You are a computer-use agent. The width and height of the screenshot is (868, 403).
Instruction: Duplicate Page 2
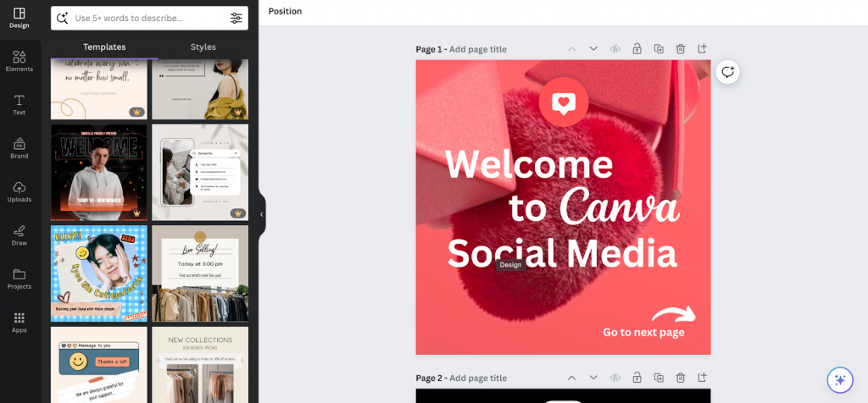coord(659,378)
